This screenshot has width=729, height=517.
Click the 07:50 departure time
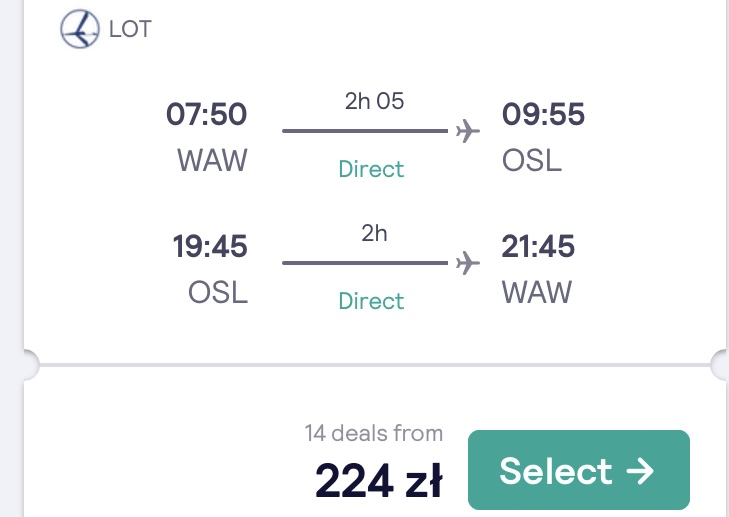206,114
